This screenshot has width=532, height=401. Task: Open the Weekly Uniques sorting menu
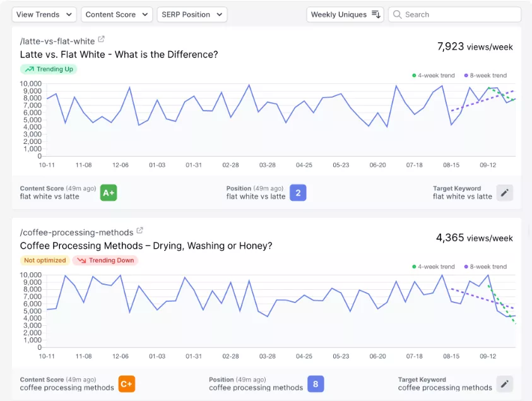345,14
